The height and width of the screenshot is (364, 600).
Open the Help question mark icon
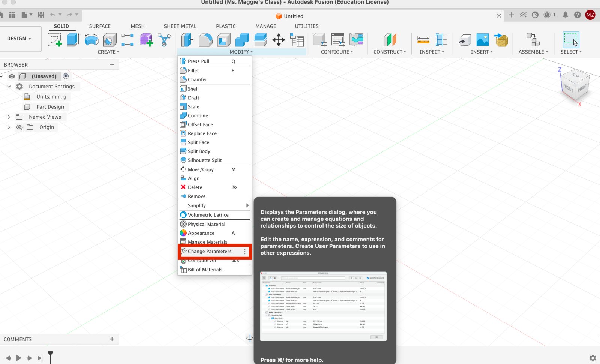tap(577, 15)
